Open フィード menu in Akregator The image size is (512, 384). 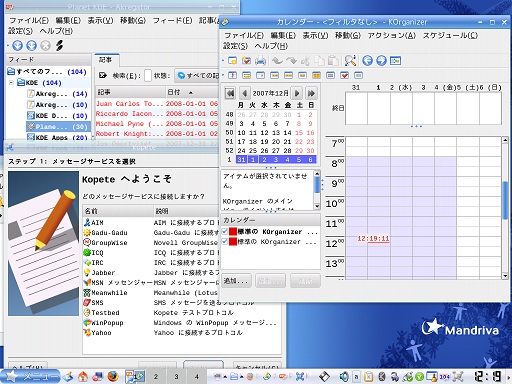coord(172,21)
